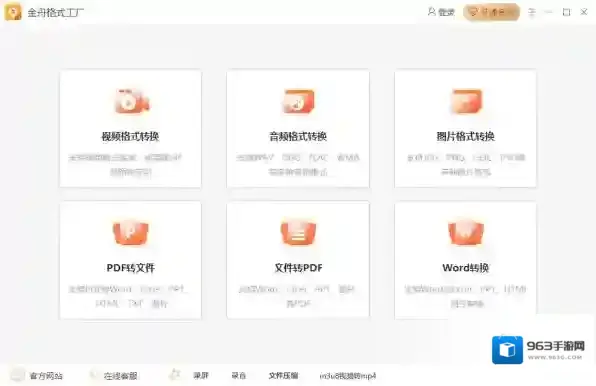Click the 官方网站 globe icon

[17, 375]
